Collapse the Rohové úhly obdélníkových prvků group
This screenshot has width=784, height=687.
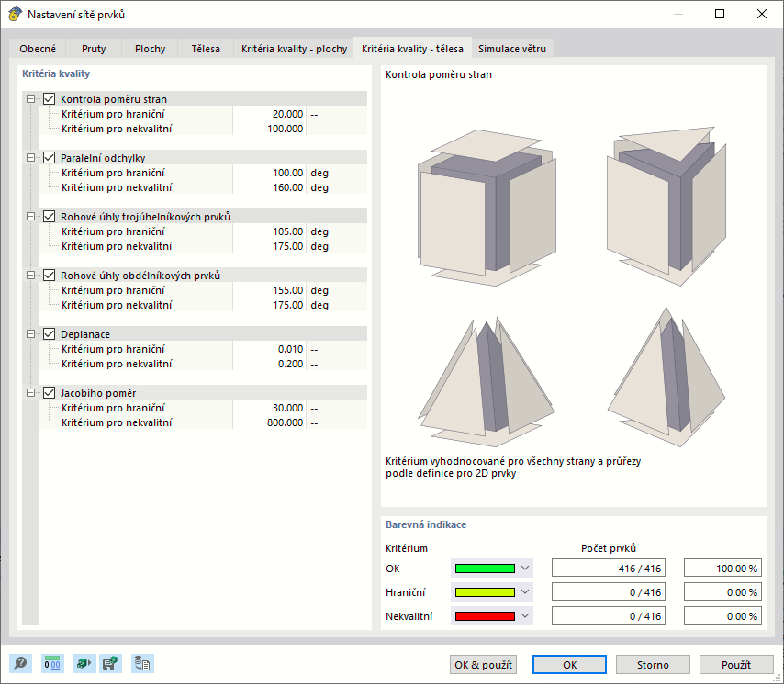31,276
